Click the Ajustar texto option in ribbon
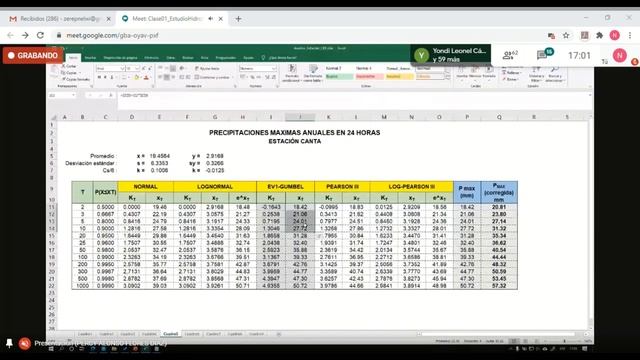Screen dimensions: 640x360 [x=207, y=69]
